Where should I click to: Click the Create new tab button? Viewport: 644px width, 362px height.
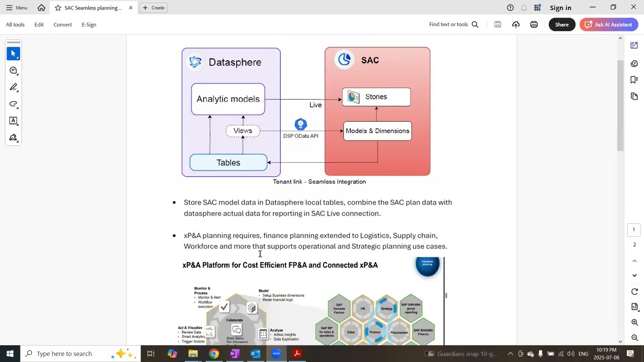point(153,8)
